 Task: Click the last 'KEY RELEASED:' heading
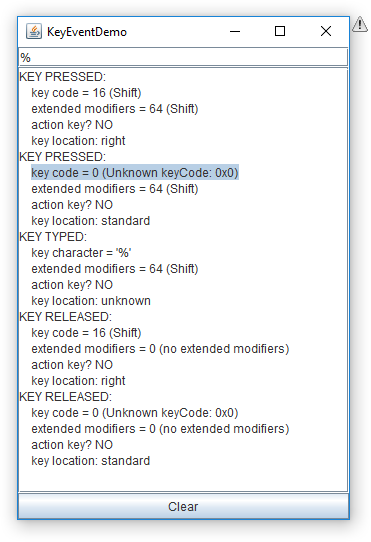pos(66,397)
